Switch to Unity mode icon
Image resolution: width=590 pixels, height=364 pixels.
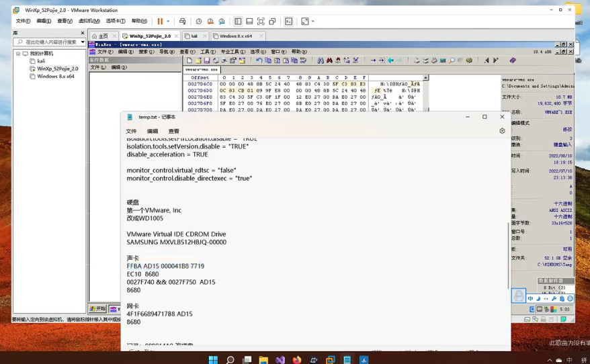click(272, 21)
